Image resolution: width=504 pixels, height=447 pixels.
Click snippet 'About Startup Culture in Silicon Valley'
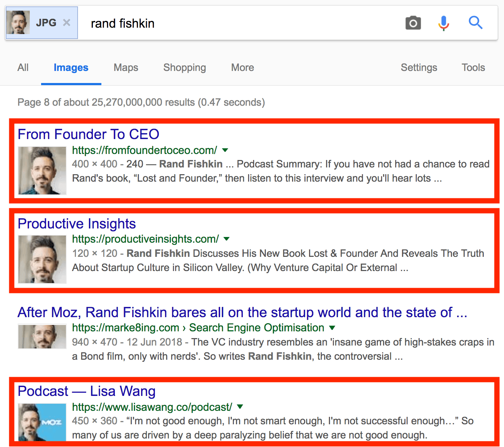click(x=158, y=267)
